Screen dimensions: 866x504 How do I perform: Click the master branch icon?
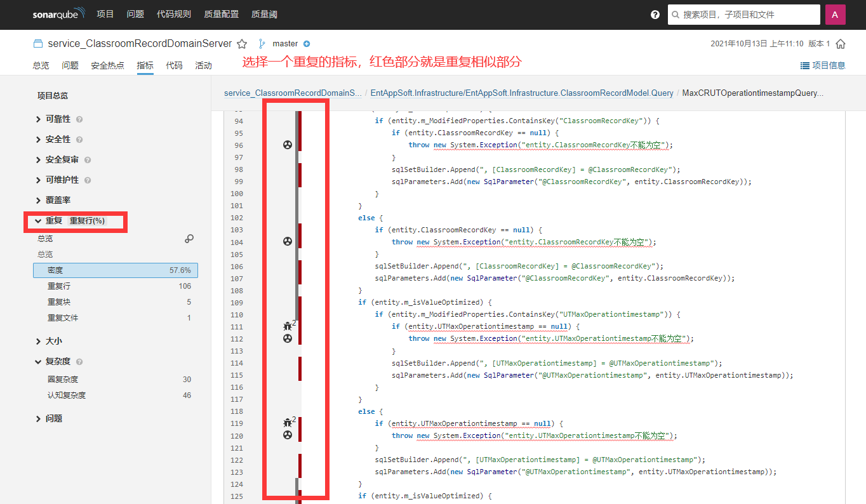click(261, 44)
